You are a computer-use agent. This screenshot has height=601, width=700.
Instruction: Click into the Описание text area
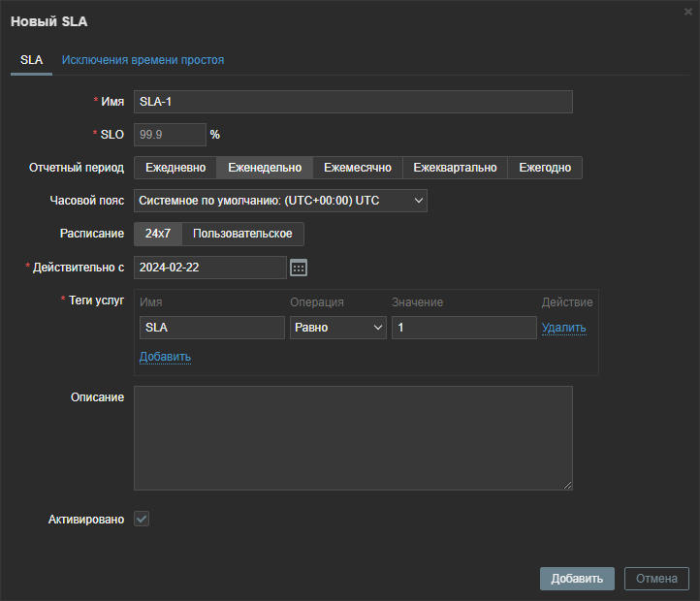[x=353, y=438]
